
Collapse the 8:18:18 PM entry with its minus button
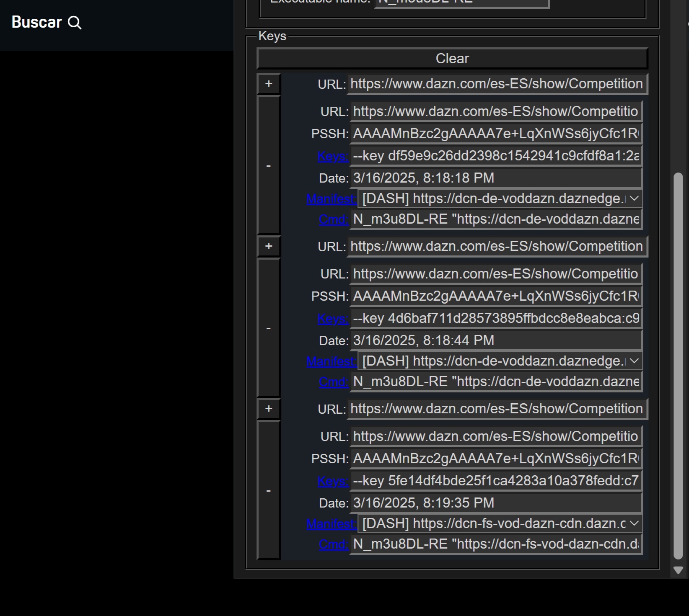[269, 165]
